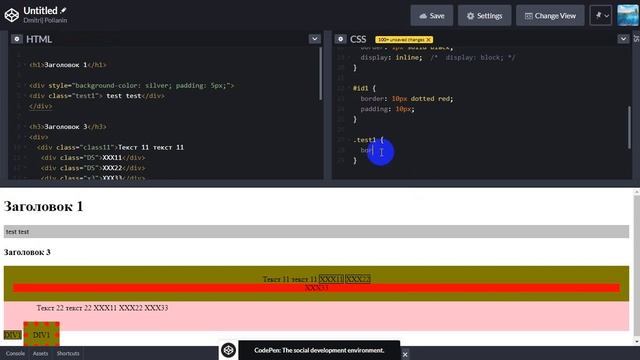Open CSS editor settings gear
Viewport: 640px width, 360px height.
[x=340, y=39]
